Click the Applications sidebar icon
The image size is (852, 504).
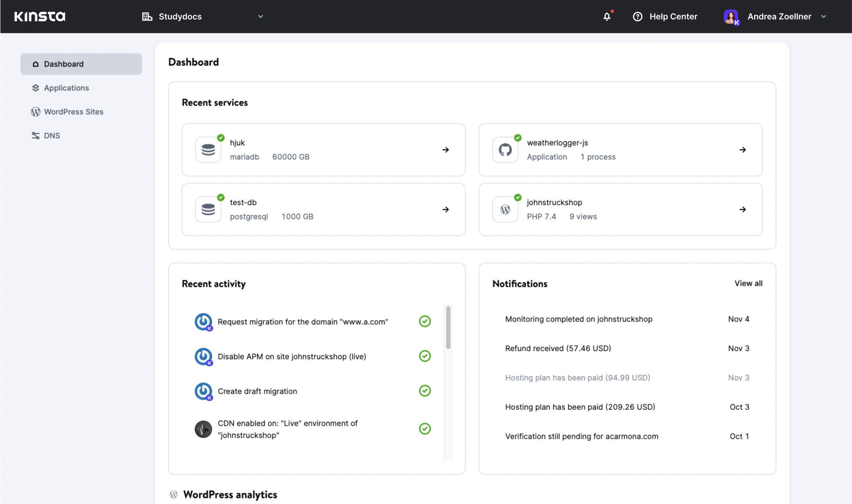pyautogui.click(x=36, y=87)
